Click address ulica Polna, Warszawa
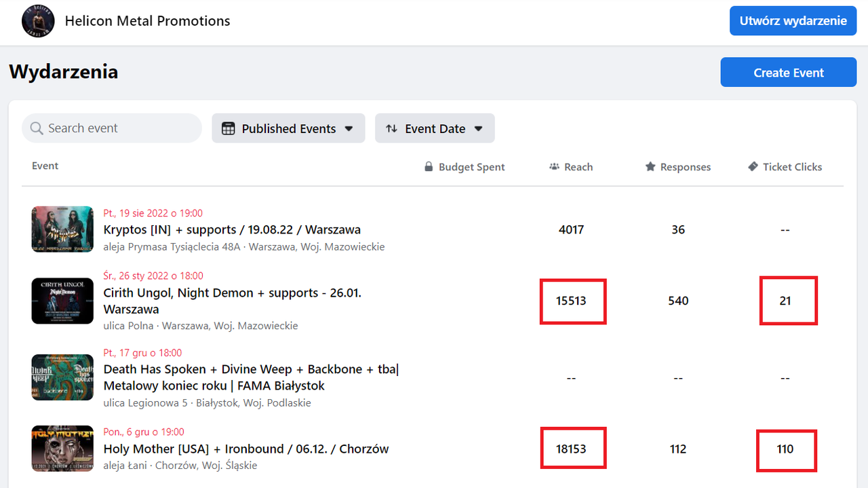The image size is (868, 488). click(x=201, y=326)
